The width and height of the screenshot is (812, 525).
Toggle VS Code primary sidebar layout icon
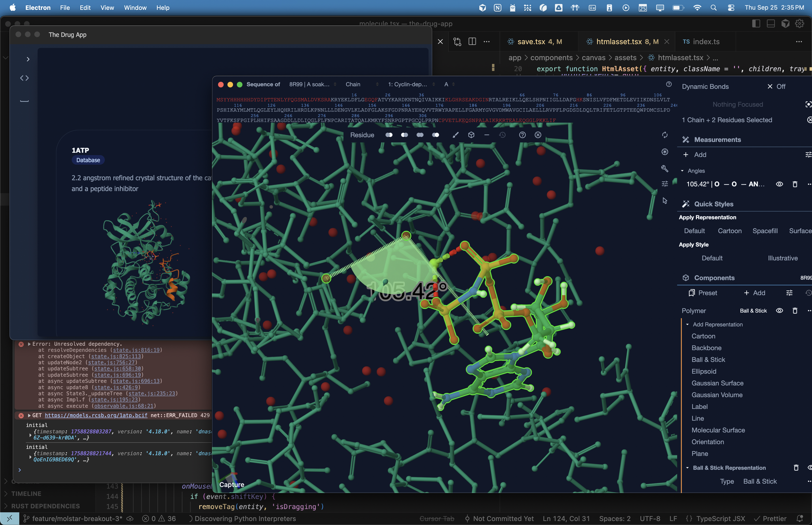click(756, 24)
